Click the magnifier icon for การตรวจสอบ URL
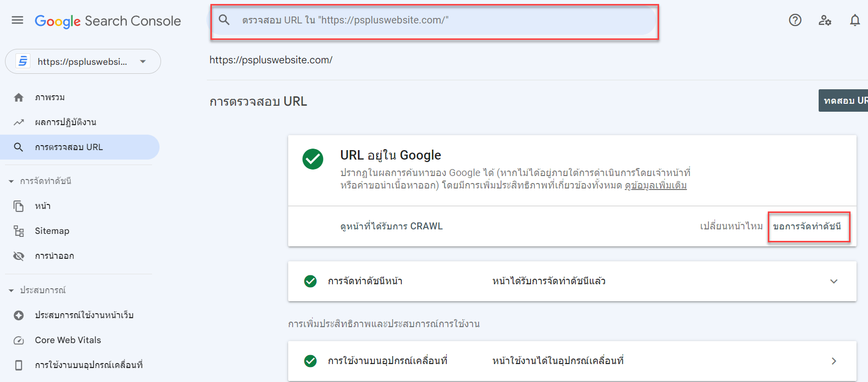The image size is (868, 382). (x=19, y=147)
